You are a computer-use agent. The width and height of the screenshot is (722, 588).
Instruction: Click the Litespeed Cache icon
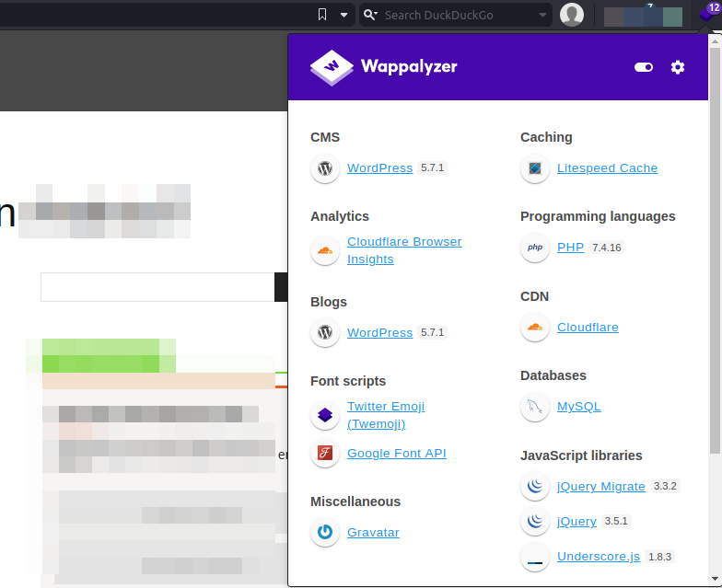coord(535,168)
